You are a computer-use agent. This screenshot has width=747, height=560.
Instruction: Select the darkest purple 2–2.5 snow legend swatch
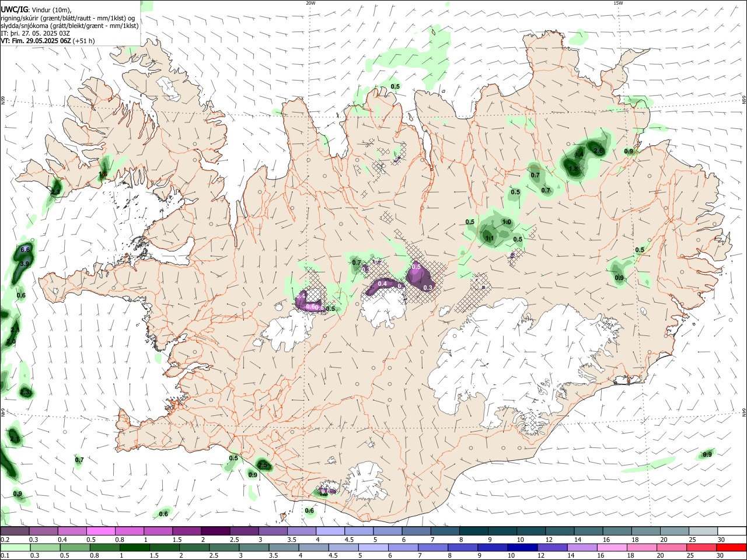coord(215,531)
